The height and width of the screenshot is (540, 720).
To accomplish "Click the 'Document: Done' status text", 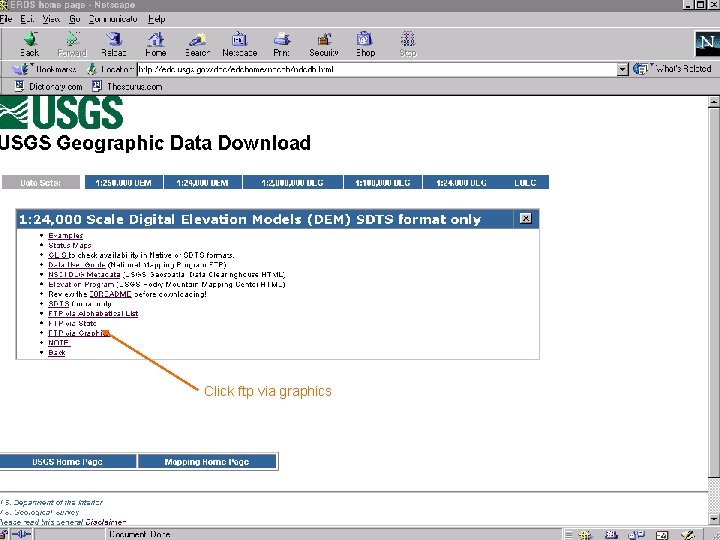I will tap(140, 534).
